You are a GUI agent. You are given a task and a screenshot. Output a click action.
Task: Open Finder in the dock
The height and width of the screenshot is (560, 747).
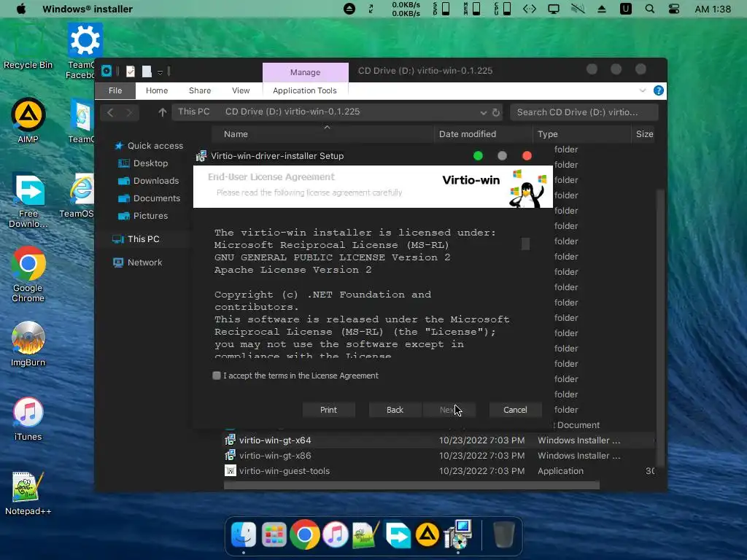click(x=244, y=534)
